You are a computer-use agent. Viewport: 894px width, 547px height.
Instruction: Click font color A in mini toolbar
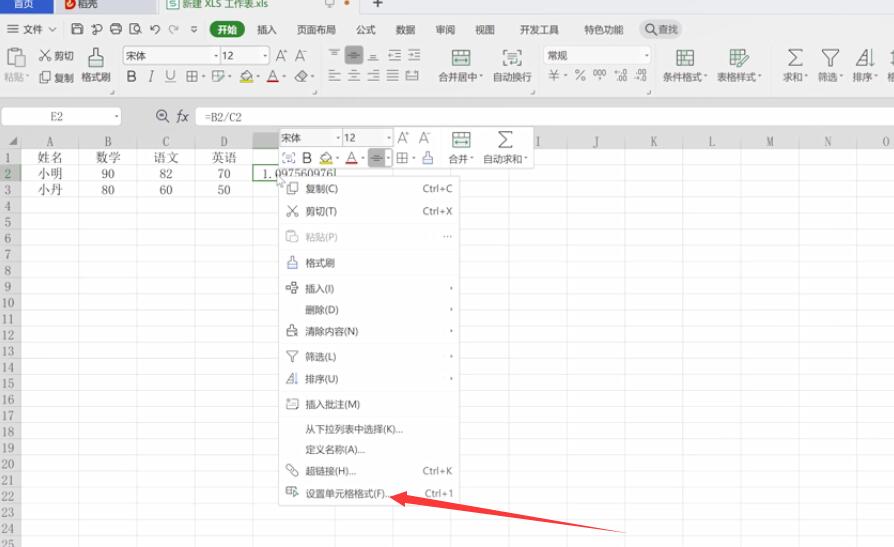click(x=351, y=158)
